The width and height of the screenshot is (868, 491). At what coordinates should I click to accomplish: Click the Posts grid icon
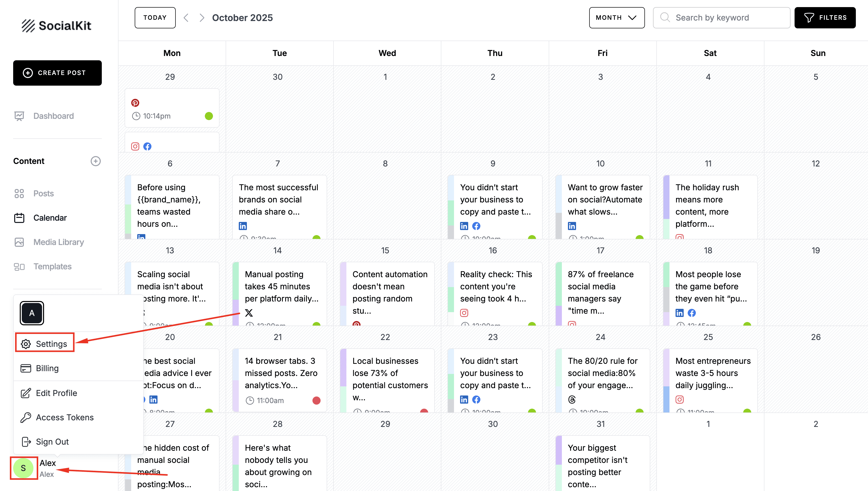coord(19,194)
